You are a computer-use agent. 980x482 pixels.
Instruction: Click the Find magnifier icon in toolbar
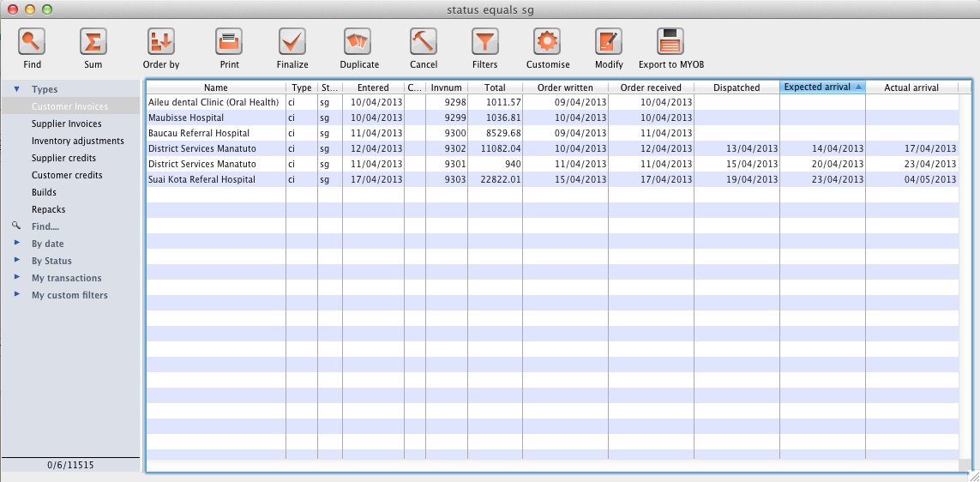[x=32, y=41]
